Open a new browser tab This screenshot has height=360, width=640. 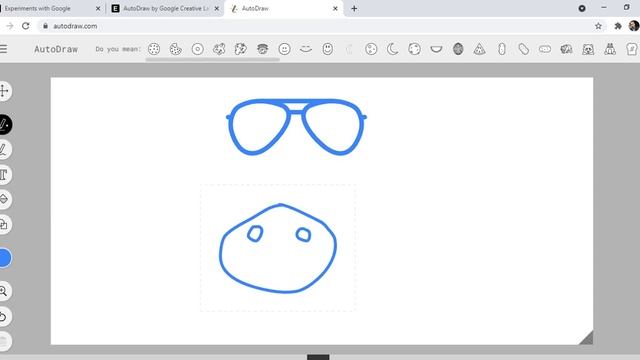[x=354, y=8]
